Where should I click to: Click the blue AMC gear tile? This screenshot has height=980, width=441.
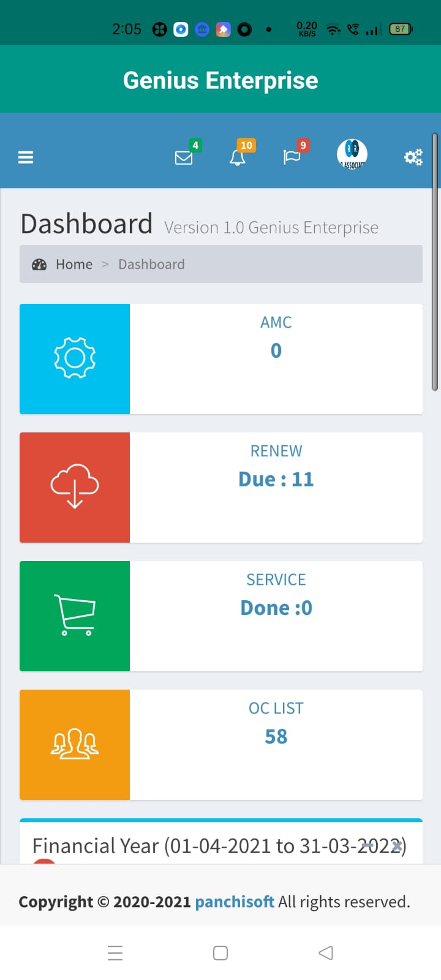(x=75, y=358)
